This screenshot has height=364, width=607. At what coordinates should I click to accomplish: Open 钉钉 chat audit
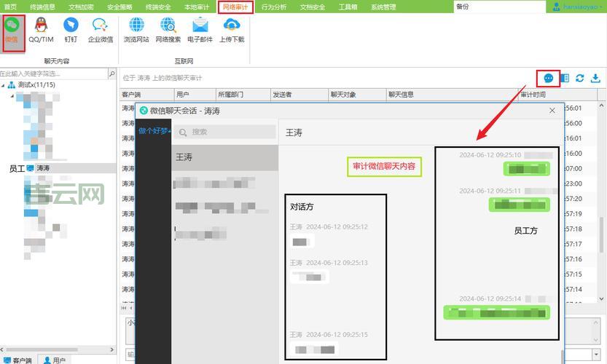(71, 31)
